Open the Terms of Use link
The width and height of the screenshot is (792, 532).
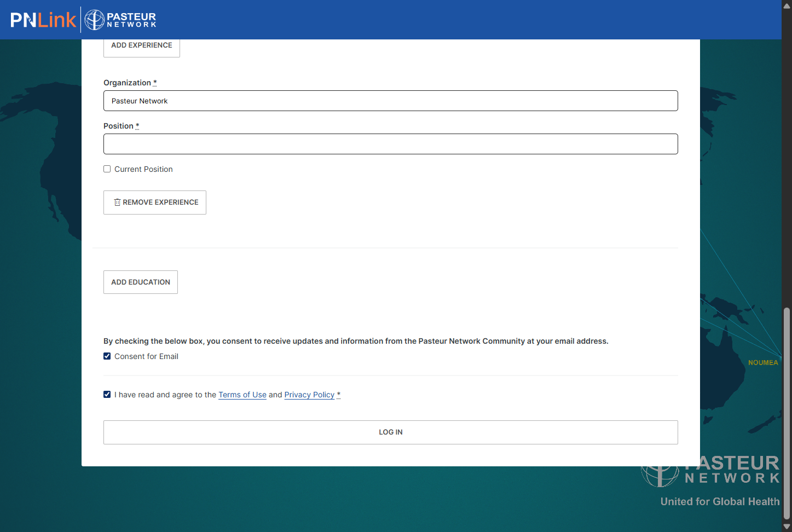(242, 395)
